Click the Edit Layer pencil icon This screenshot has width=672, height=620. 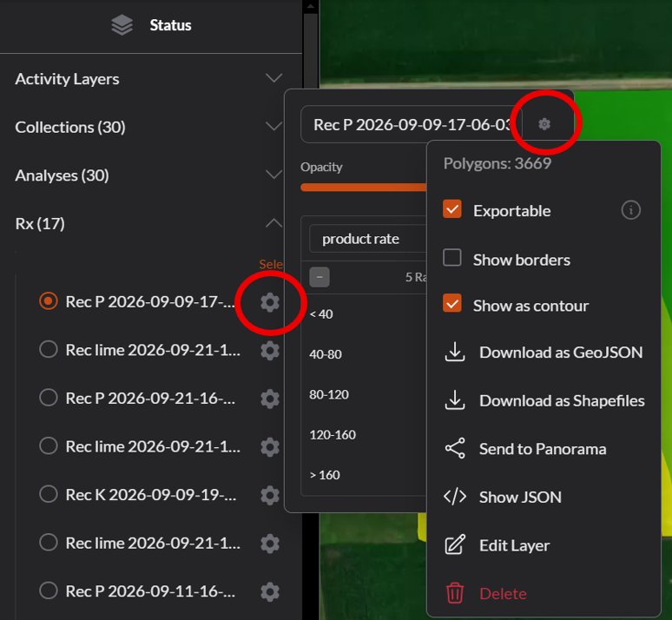[455, 545]
